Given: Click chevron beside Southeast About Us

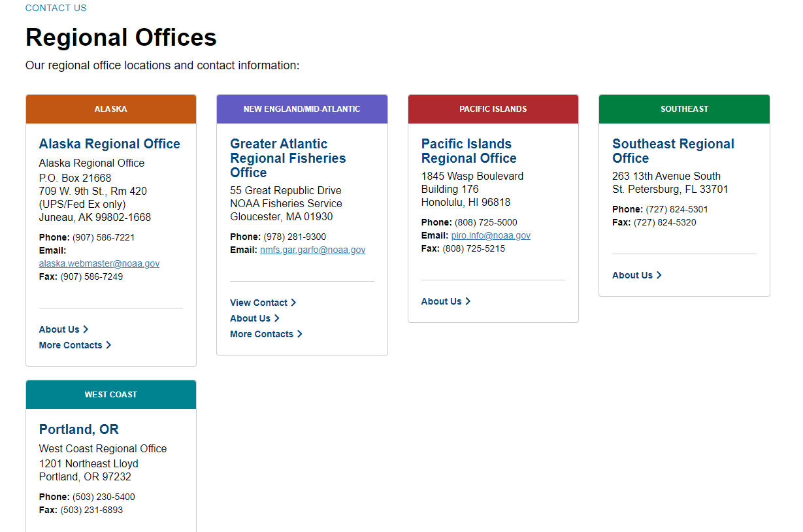Looking at the screenshot, I should tap(659, 275).
